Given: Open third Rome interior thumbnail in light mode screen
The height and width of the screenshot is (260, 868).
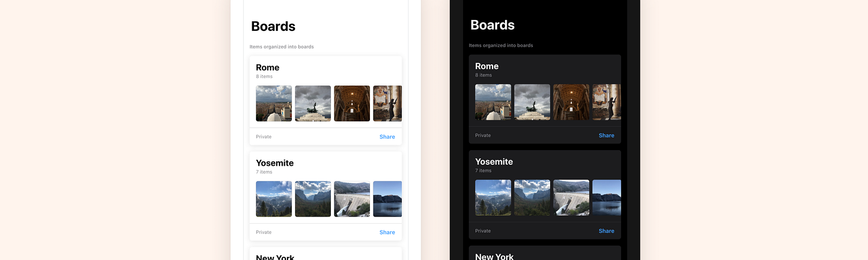Looking at the screenshot, I should tap(352, 103).
